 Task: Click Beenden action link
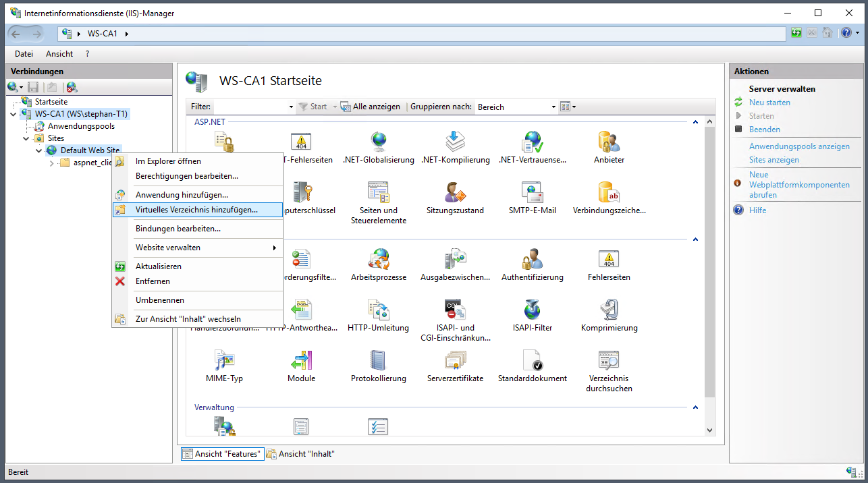[764, 130]
